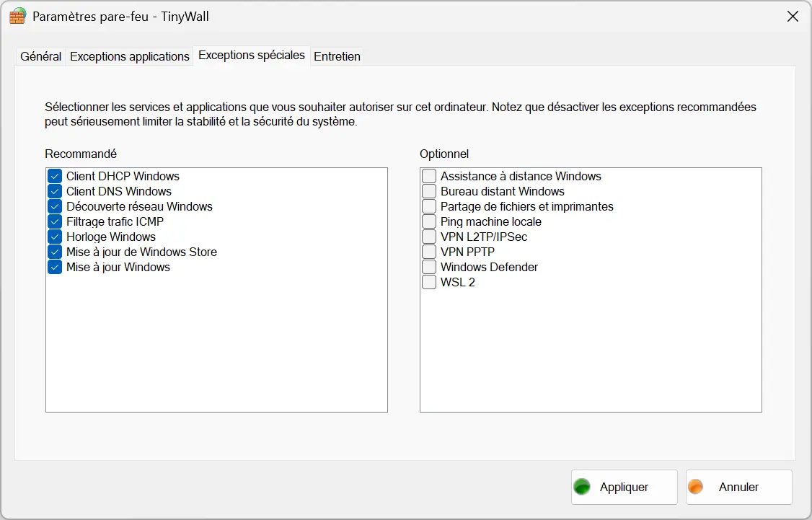Select the Optionnel list heading text

[x=443, y=154]
